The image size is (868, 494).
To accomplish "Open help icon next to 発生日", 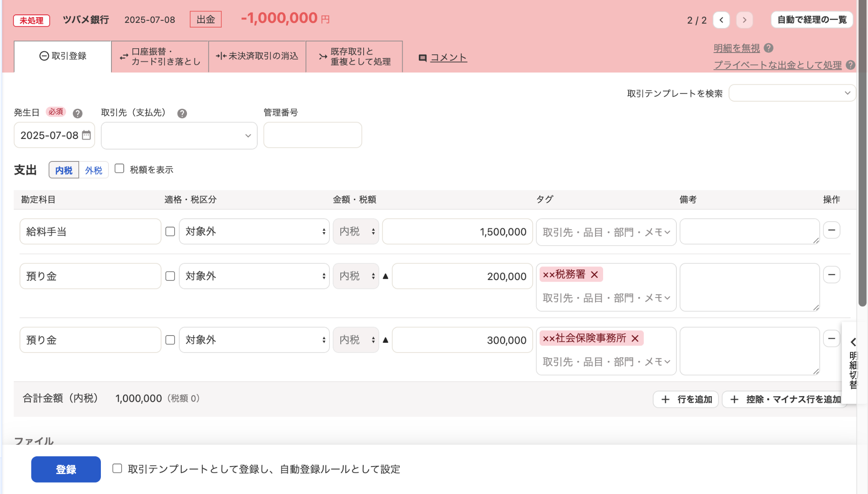I will point(78,113).
